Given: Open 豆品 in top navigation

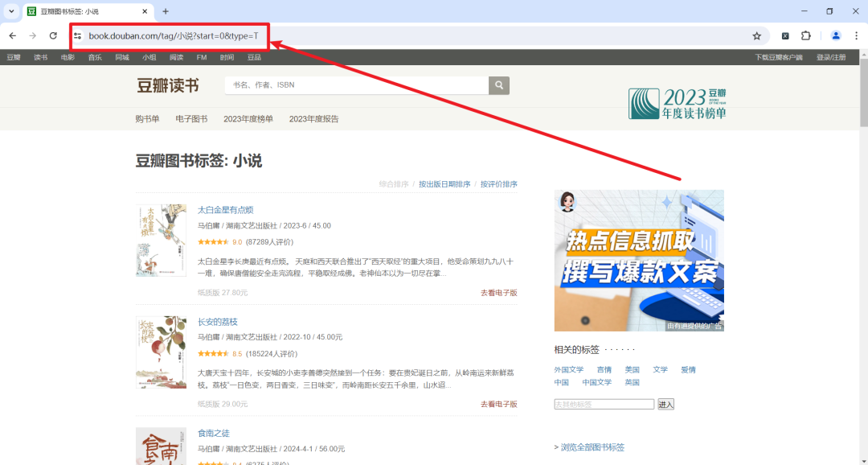Looking at the screenshot, I should [254, 57].
